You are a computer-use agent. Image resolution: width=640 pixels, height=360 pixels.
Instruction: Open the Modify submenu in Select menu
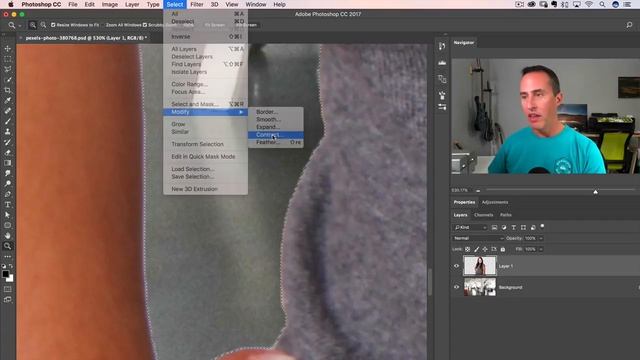[x=205, y=112]
